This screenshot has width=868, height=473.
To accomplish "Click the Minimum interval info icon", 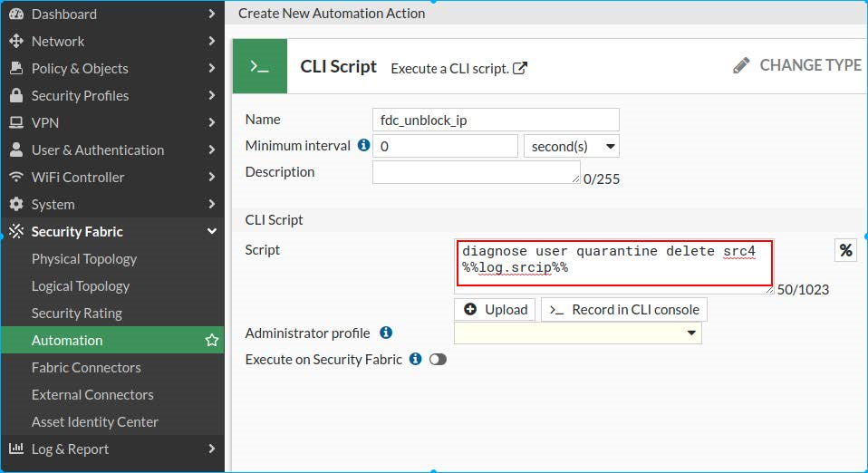I will [x=363, y=145].
